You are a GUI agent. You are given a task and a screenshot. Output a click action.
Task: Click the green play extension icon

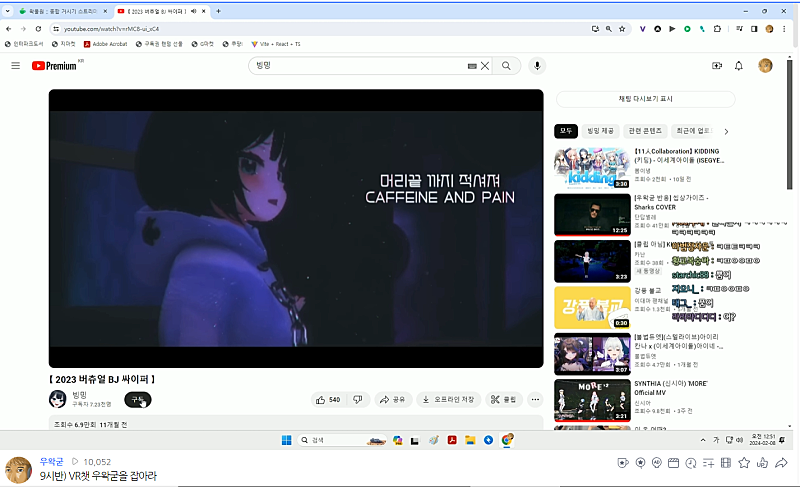click(687, 29)
